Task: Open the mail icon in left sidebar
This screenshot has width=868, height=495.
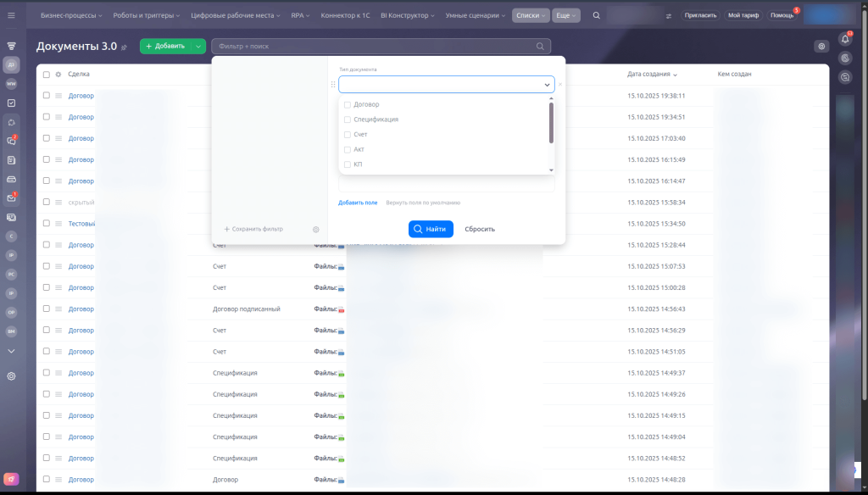Action: pyautogui.click(x=11, y=197)
